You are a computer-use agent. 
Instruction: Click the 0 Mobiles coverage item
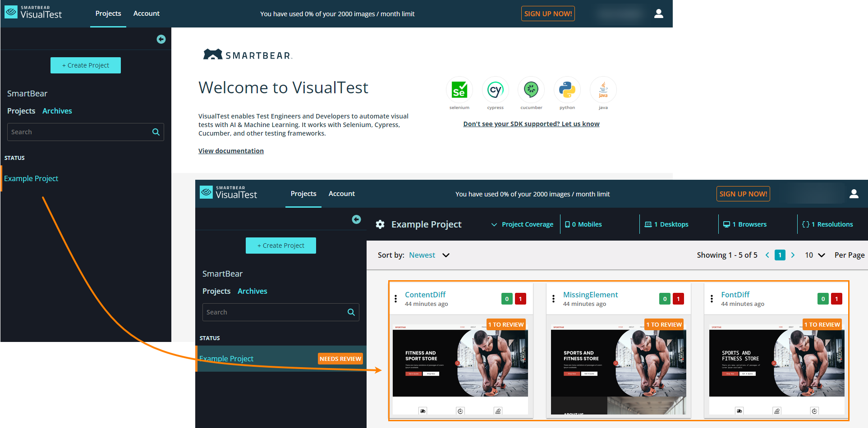[583, 224]
